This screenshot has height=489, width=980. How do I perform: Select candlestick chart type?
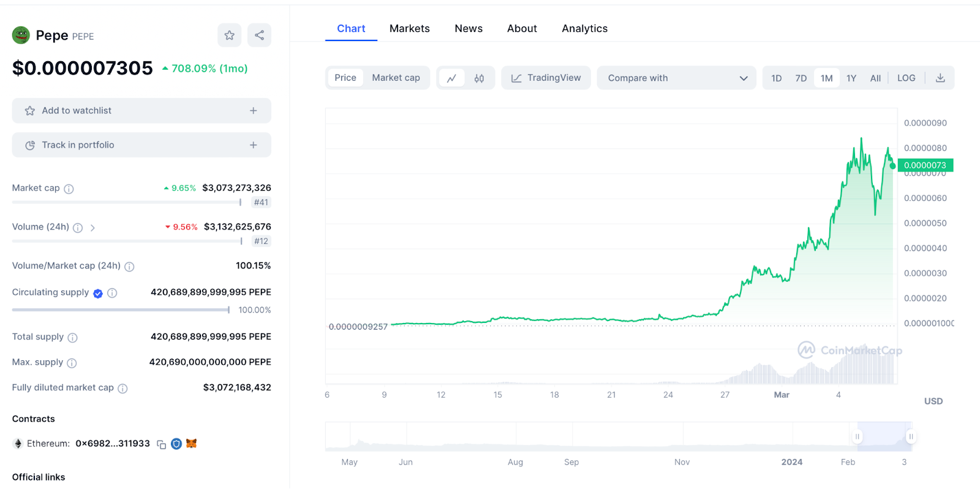pyautogui.click(x=479, y=78)
